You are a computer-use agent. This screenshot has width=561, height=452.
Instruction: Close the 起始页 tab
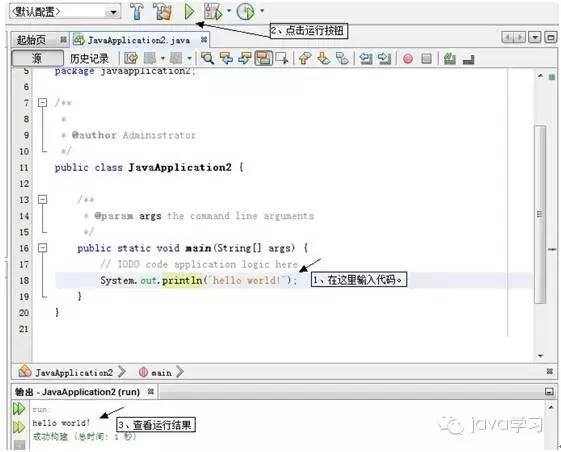point(63,39)
